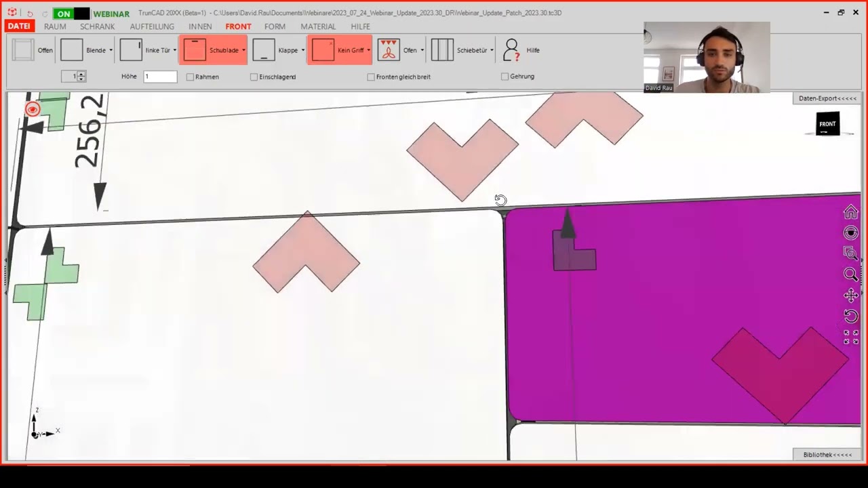This screenshot has height=488, width=868.
Task: Enable the Einschlagend checkbox
Action: 254,77
